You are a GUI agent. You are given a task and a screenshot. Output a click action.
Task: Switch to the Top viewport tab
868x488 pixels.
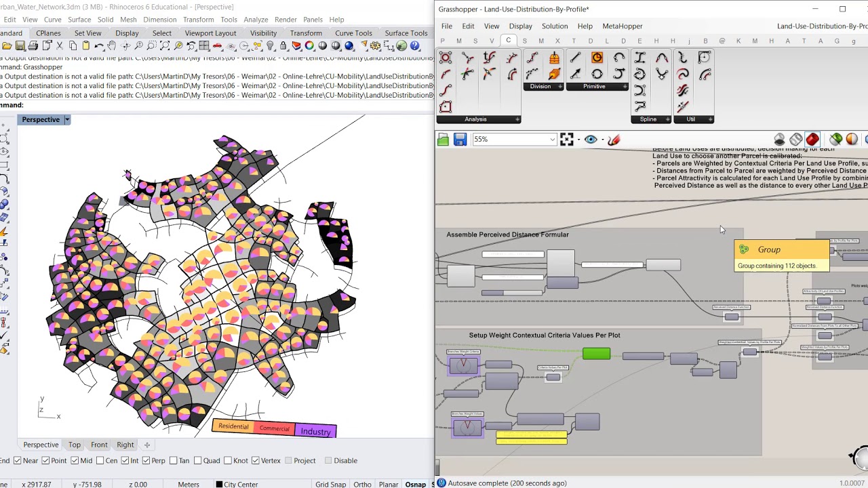[x=74, y=445]
